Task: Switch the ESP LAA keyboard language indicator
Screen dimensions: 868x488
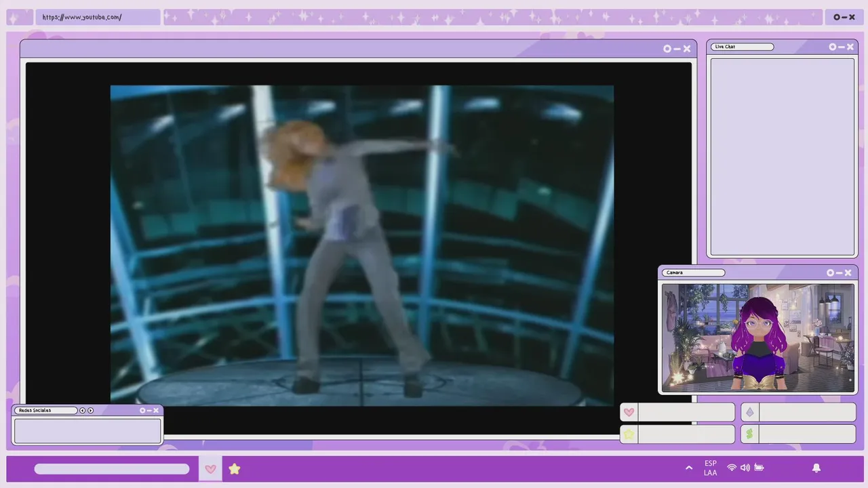Action: [710, 468]
